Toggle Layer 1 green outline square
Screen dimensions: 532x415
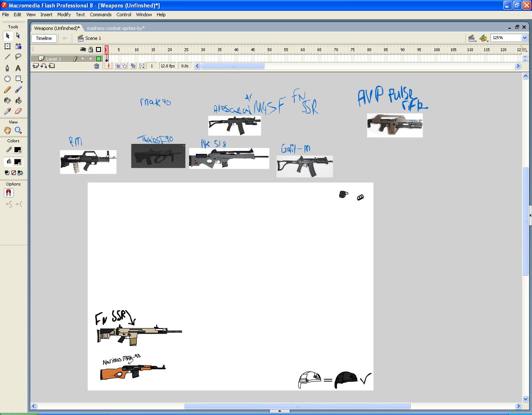click(x=99, y=59)
